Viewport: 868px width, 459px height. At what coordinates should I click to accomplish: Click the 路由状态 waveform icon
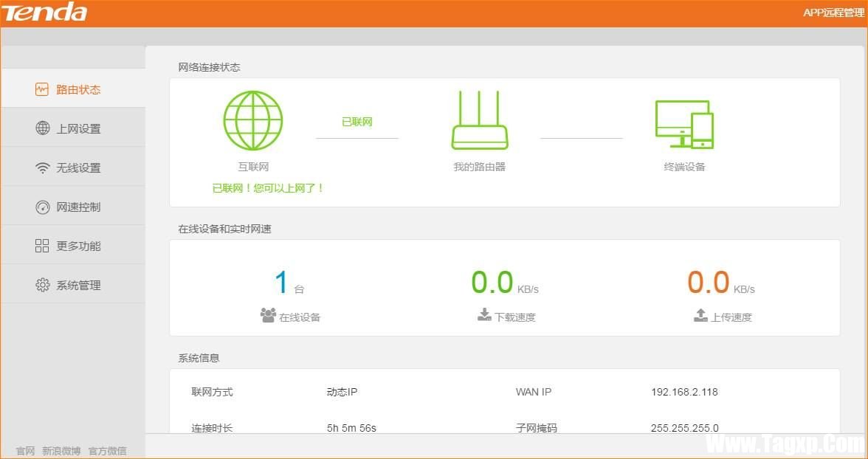point(42,89)
